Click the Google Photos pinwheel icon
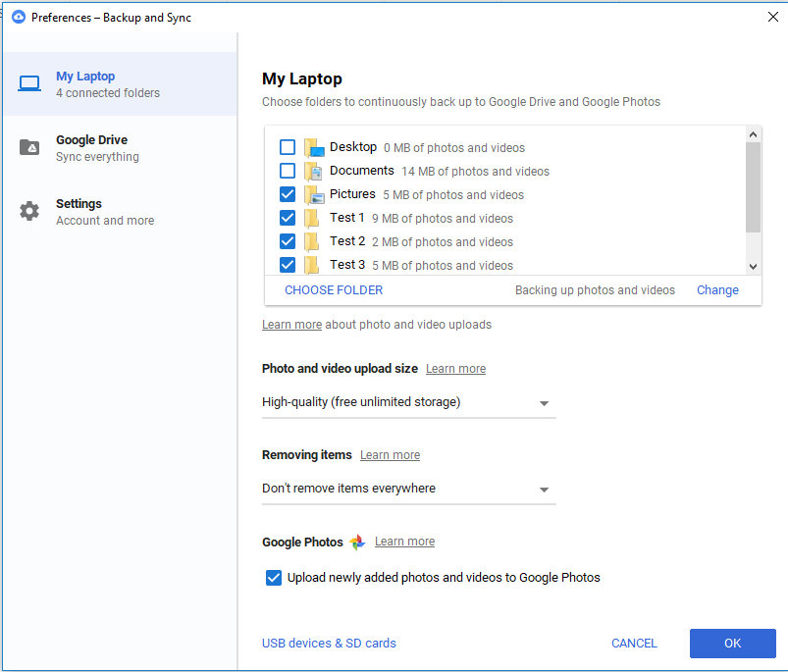Screen dimensions: 788x672 357,543
